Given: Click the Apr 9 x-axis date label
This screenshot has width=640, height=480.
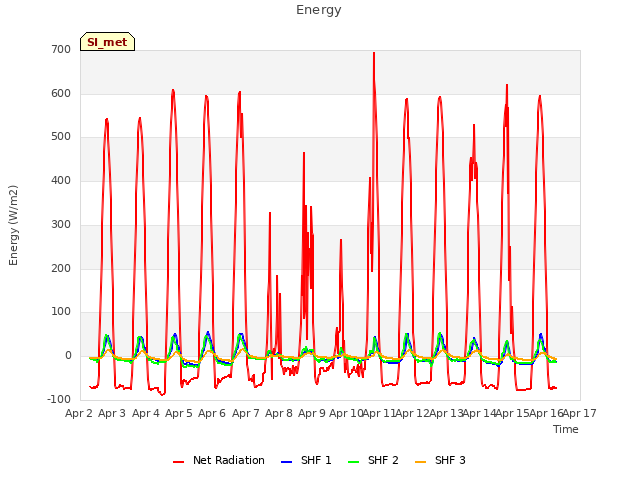Looking at the screenshot, I should pyautogui.click(x=312, y=413).
